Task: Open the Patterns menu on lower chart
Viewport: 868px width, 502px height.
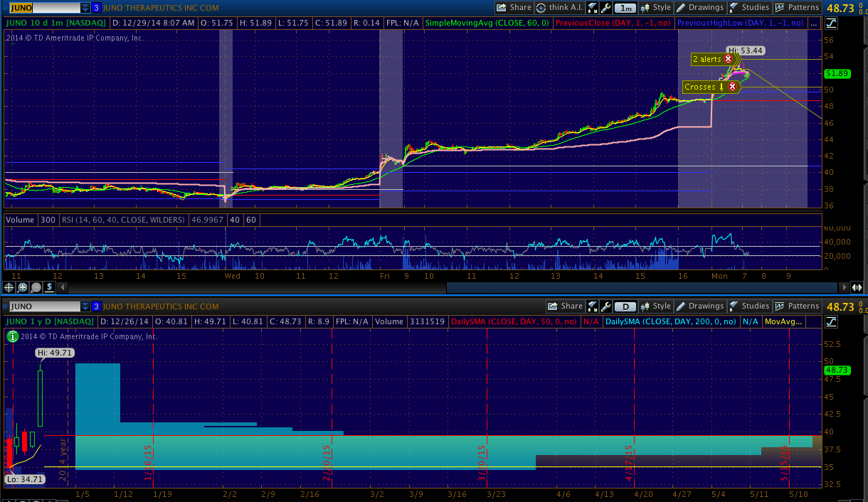Action: [797, 306]
